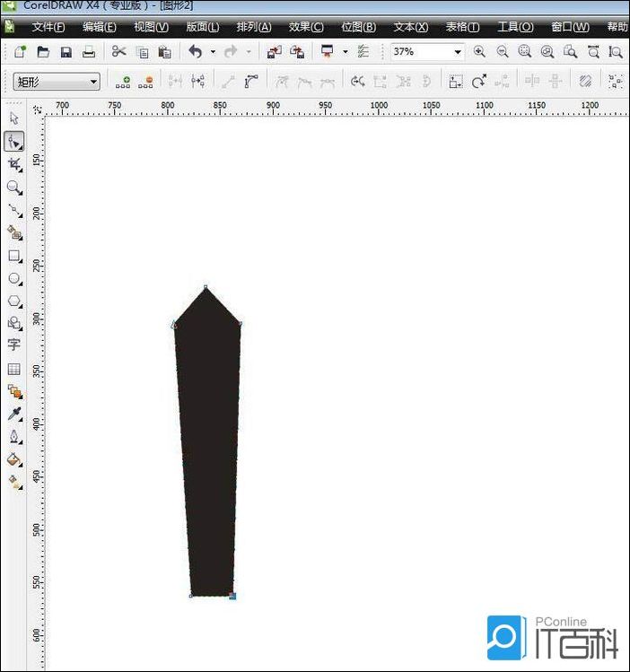Click the ruler origin corner box
Viewport: 630px width, 672px height.
(38, 109)
